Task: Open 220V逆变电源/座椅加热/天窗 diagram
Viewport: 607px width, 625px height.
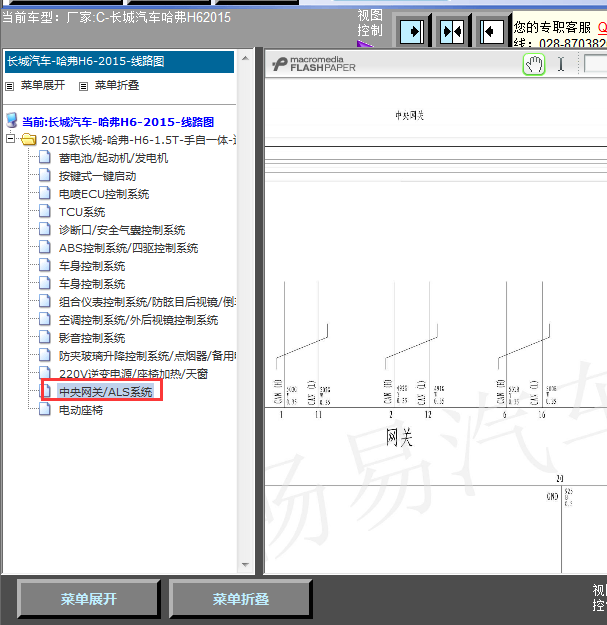Action: tap(133, 374)
